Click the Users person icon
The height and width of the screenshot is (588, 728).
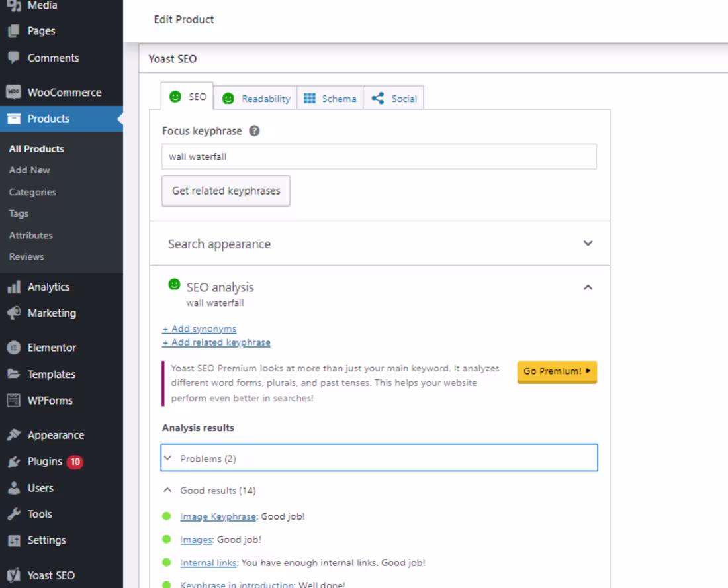click(14, 487)
